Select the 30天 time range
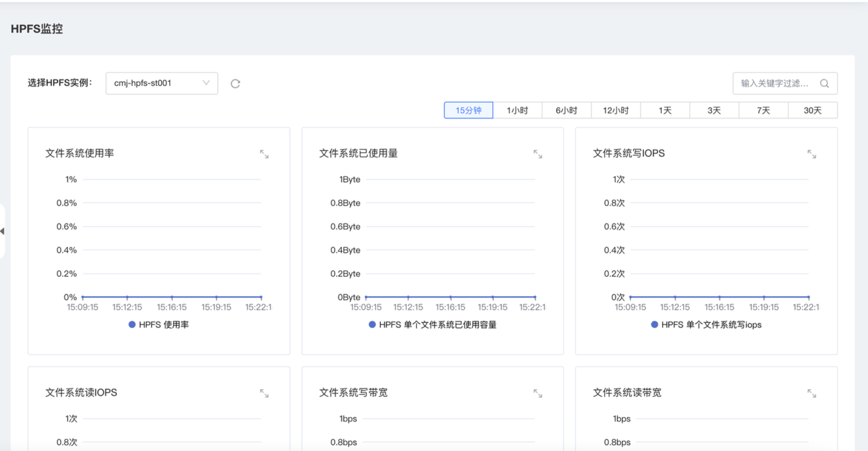 point(813,110)
